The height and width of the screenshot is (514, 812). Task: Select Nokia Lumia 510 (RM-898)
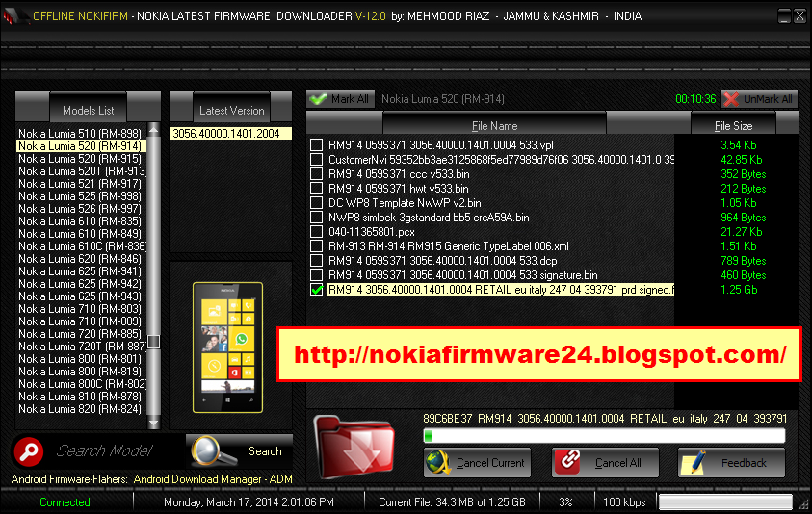(80, 134)
